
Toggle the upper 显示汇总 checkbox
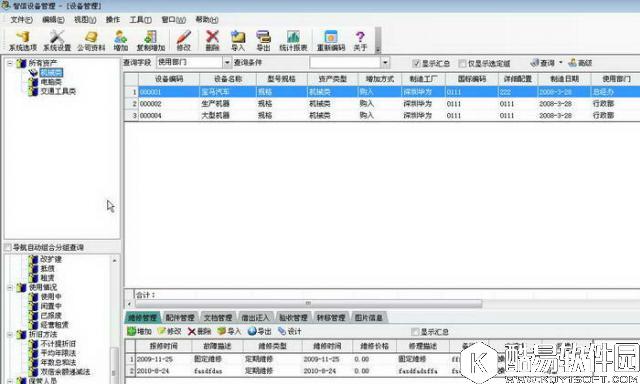pyautogui.click(x=416, y=63)
